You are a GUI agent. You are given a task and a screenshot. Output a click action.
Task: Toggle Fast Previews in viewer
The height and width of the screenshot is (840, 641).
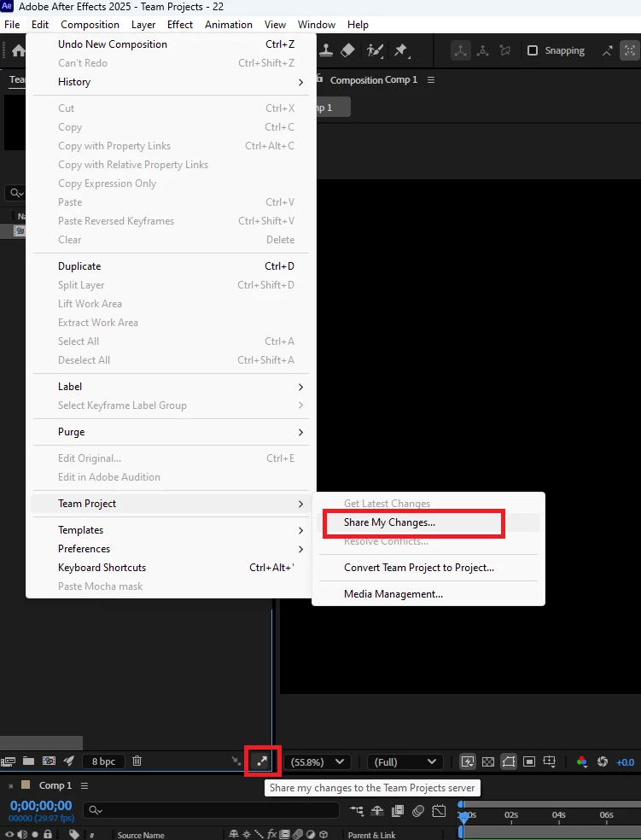[x=468, y=761]
